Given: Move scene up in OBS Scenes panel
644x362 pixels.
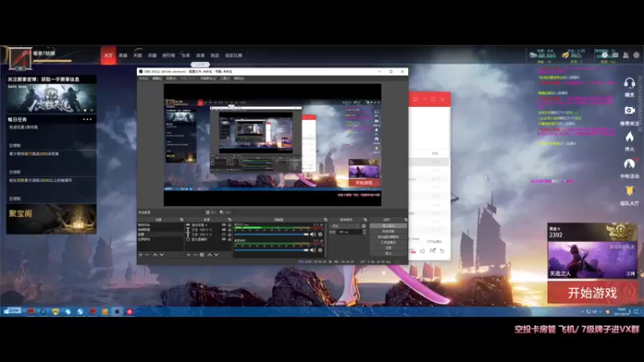Looking at the screenshot, I should [x=155, y=255].
